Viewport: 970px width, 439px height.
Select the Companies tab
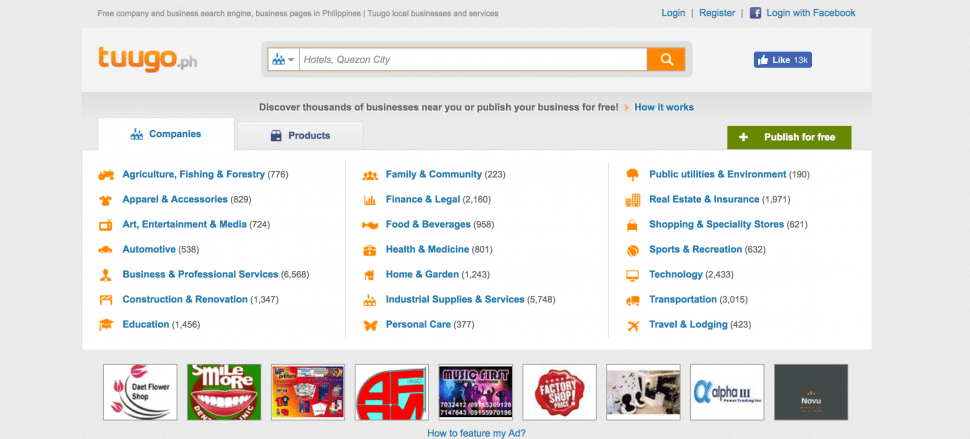tap(166, 134)
